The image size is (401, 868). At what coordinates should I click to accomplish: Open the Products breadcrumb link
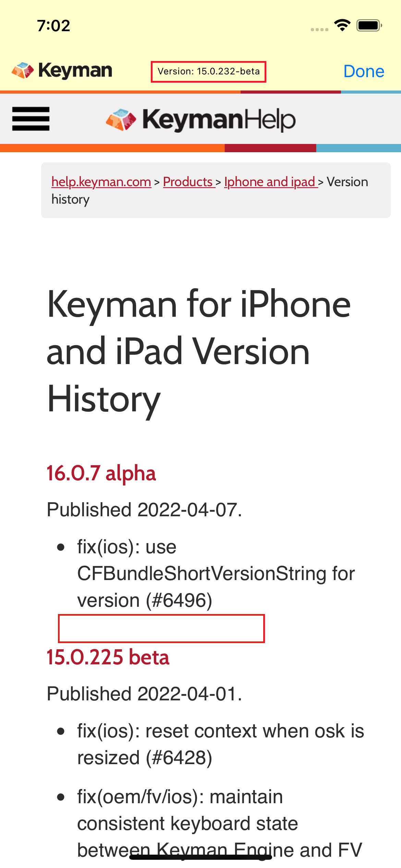(188, 182)
